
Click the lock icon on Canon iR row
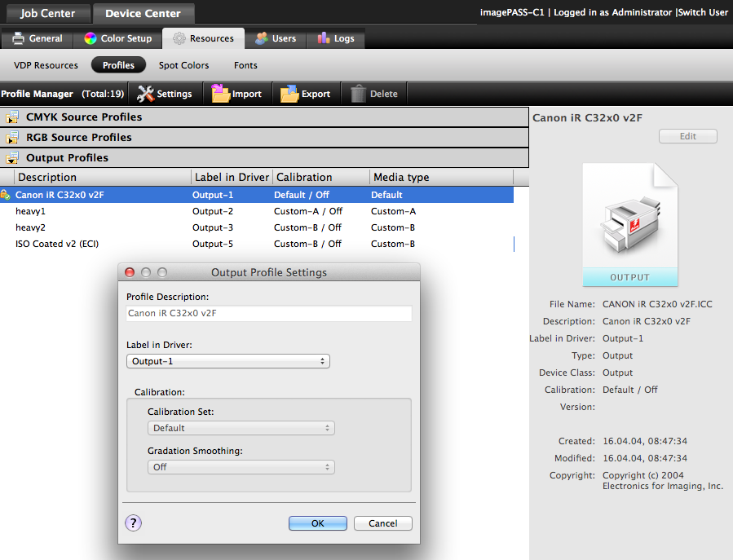point(5,195)
